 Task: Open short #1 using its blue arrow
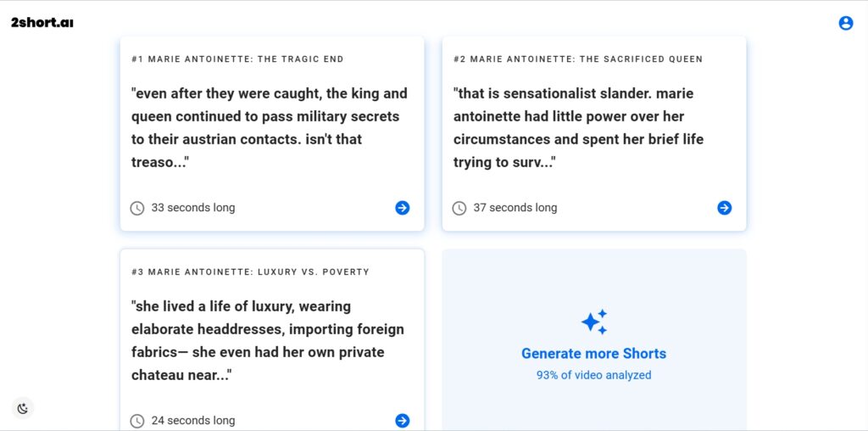click(403, 208)
